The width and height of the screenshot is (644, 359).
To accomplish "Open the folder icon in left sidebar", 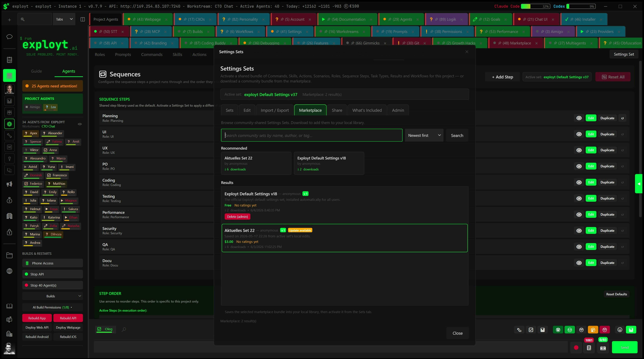I will point(9,255).
